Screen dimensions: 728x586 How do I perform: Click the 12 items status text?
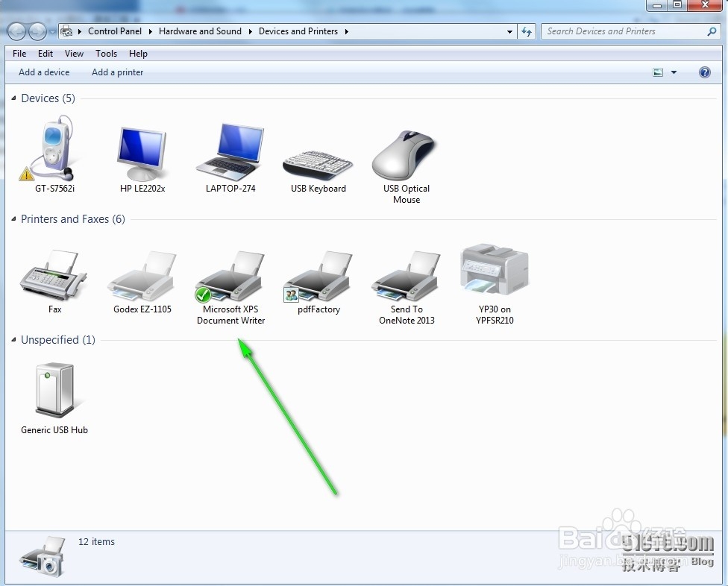96,541
